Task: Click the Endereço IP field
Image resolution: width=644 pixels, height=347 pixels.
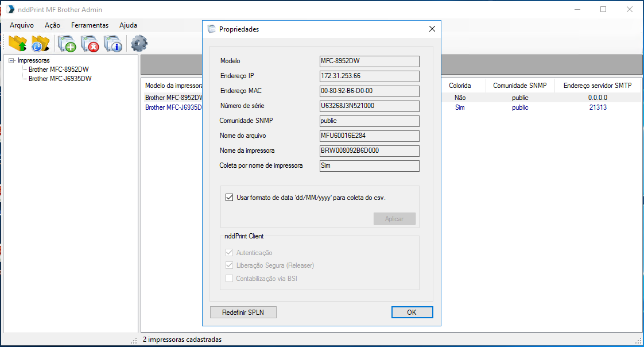Action: 369,76
